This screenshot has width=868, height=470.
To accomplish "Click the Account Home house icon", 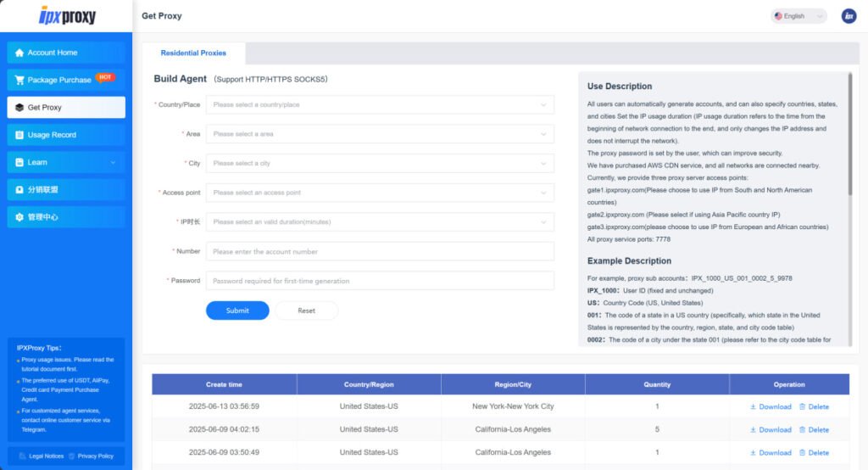I will pyautogui.click(x=19, y=53).
